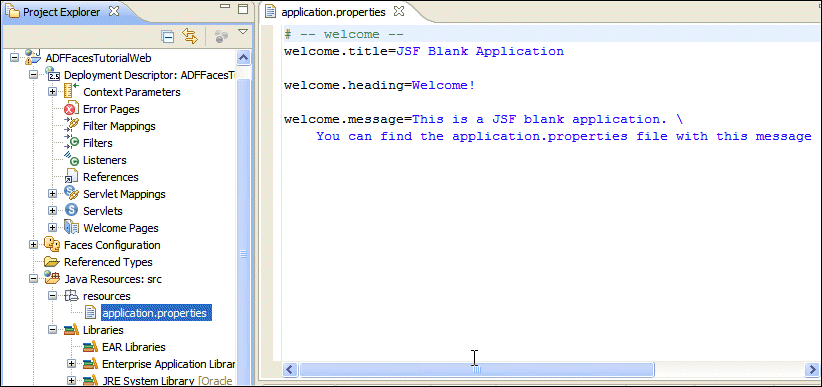Click the Referenced Types folder icon
This screenshot has height=387, width=822.
pyautogui.click(x=52, y=262)
